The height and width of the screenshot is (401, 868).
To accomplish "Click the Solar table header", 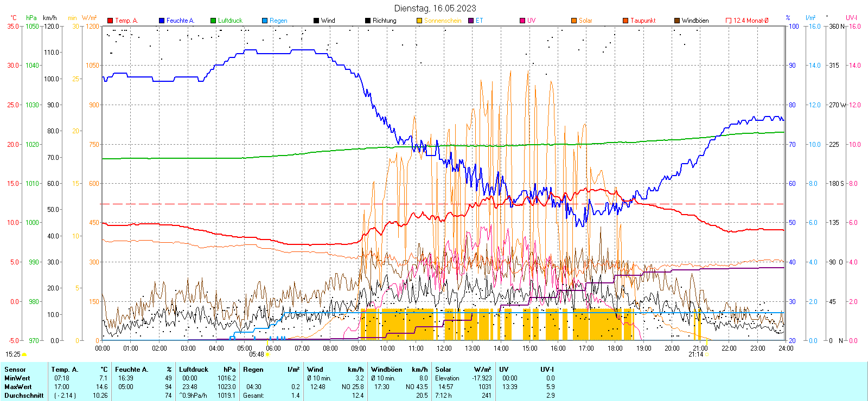I will click(x=443, y=370).
